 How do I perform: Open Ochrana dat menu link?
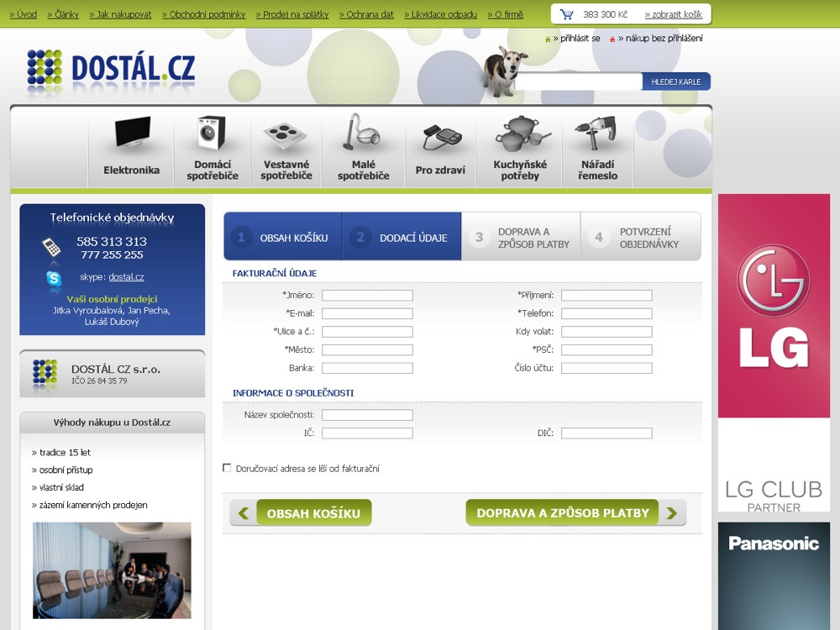366,14
